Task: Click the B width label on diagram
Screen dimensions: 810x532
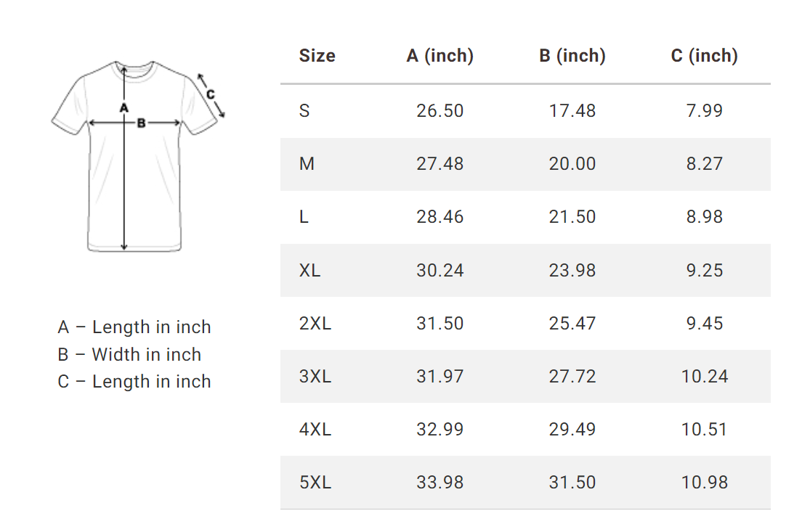Action: [142, 123]
